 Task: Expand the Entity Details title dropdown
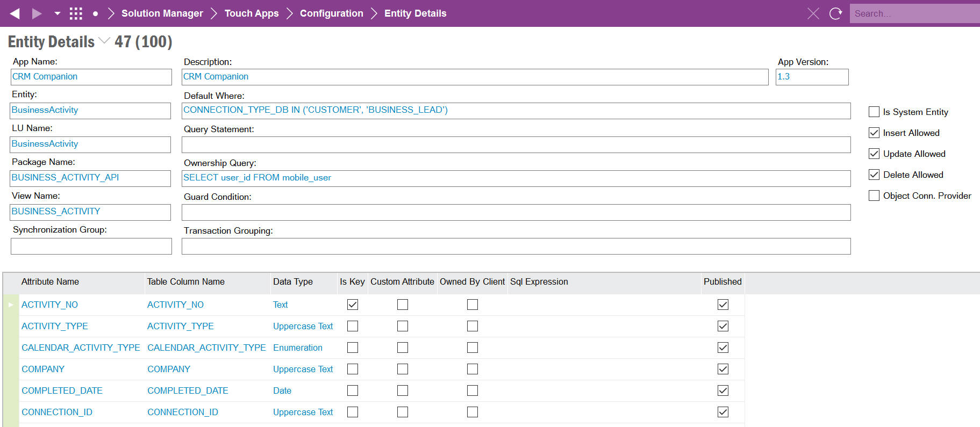(x=105, y=41)
